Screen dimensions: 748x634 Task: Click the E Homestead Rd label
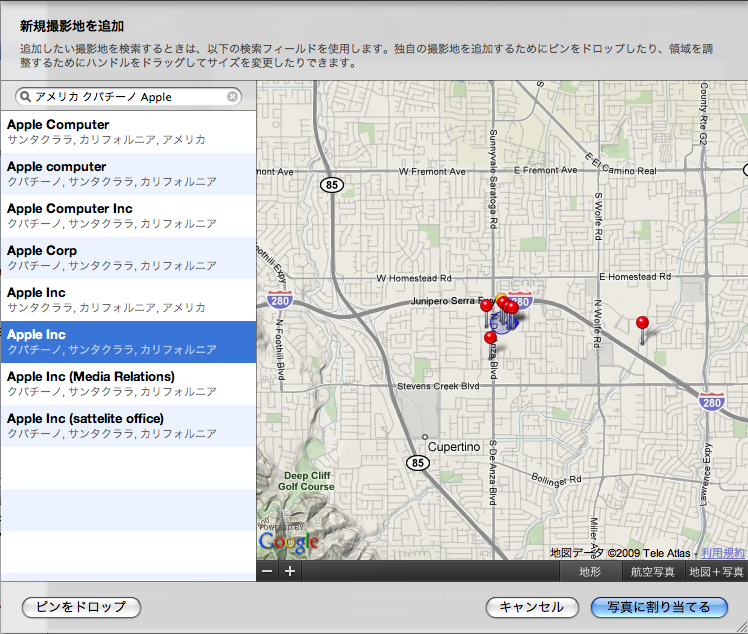point(635,277)
